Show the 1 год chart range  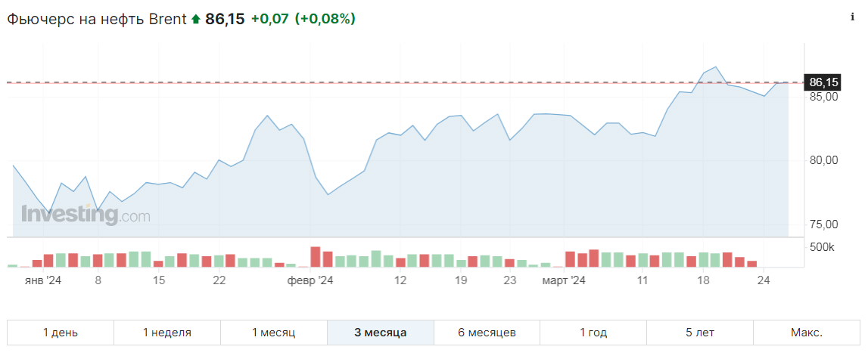click(x=593, y=333)
